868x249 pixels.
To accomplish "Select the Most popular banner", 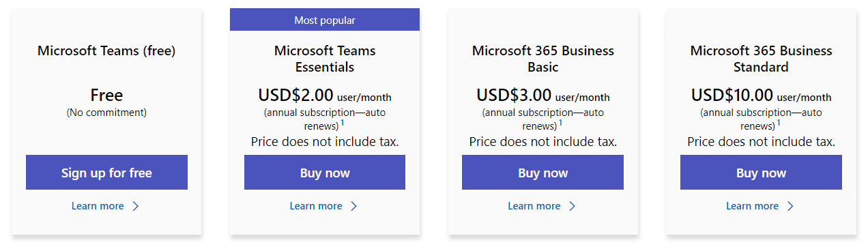I will click(x=325, y=20).
